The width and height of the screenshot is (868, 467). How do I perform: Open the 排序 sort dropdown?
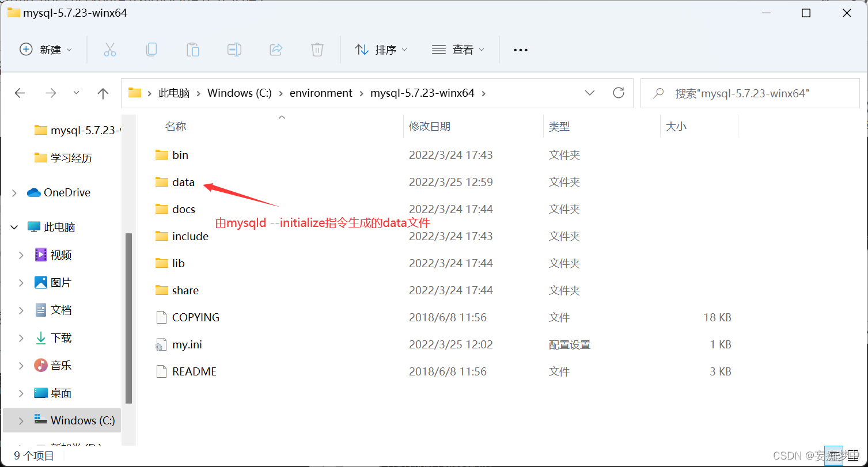381,50
